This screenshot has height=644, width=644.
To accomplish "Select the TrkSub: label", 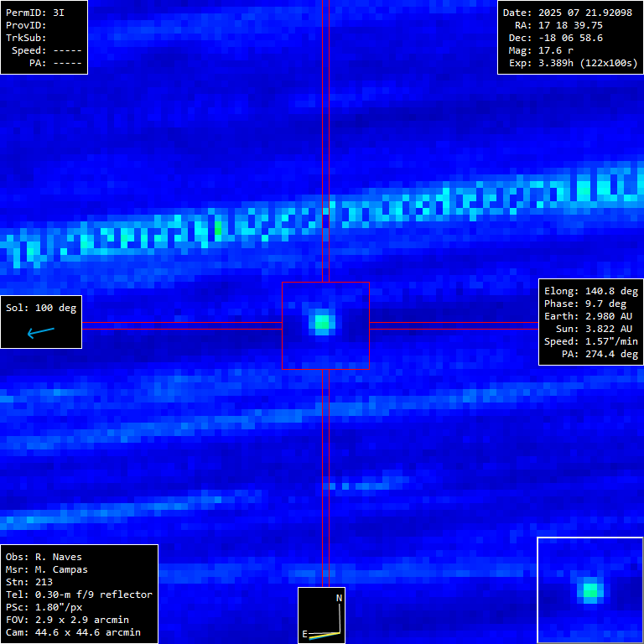I will click(26, 38).
